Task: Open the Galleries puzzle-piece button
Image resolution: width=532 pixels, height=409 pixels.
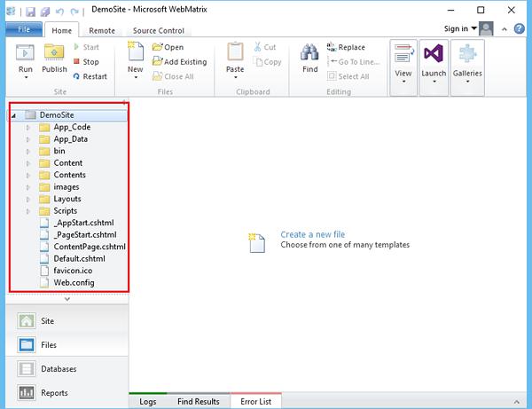Action: pos(467,63)
